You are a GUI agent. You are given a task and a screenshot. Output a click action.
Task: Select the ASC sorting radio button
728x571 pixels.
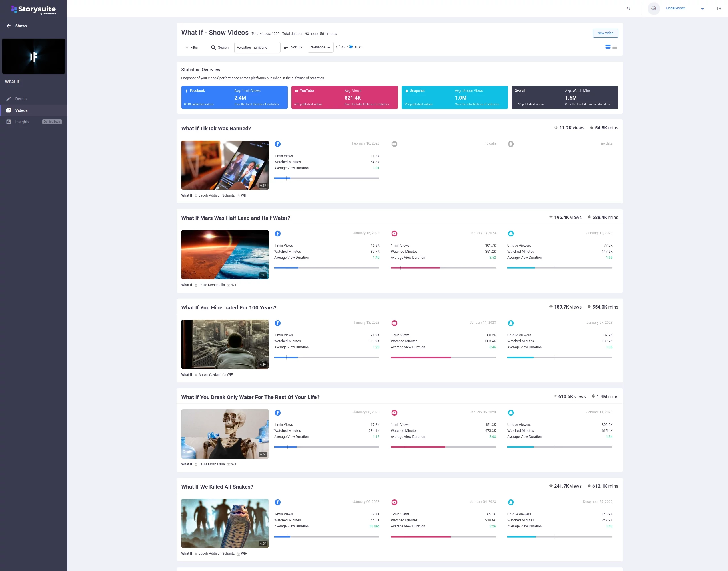(338, 46)
